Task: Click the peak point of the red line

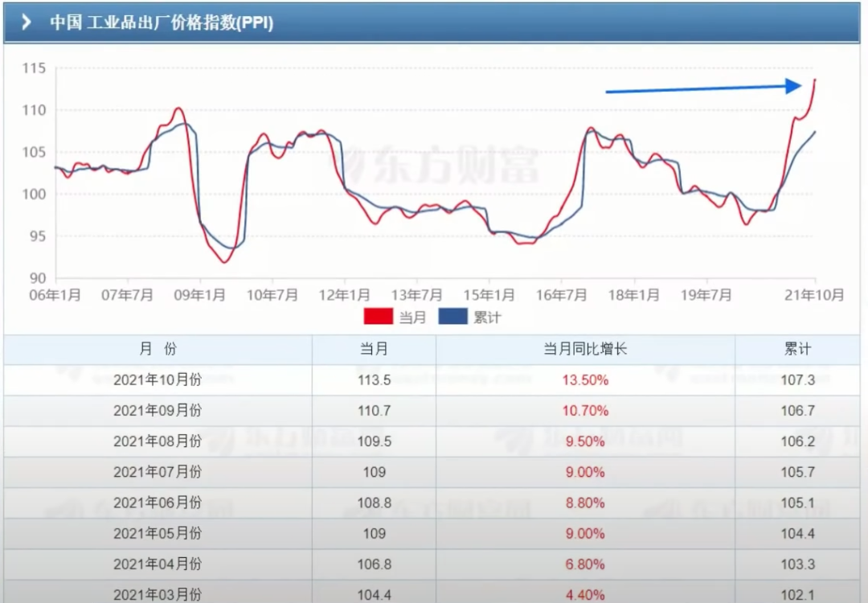Action: (813, 80)
